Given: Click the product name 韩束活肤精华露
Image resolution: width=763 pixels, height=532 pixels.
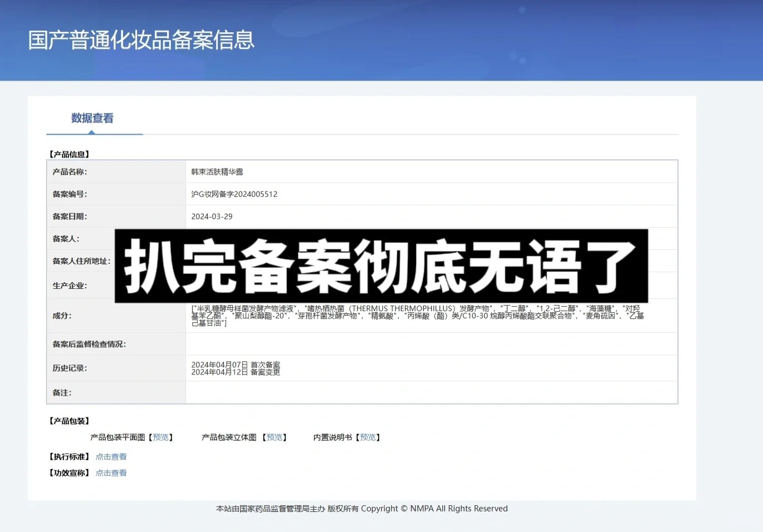Looking at the screenshot, I should click(x=217, y=172).
